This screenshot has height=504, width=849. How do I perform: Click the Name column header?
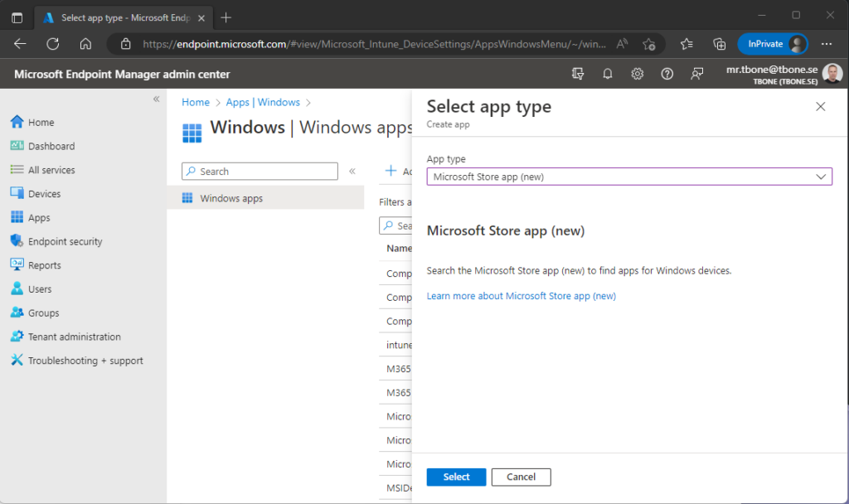pyautogui.click(x=399, y=249)
